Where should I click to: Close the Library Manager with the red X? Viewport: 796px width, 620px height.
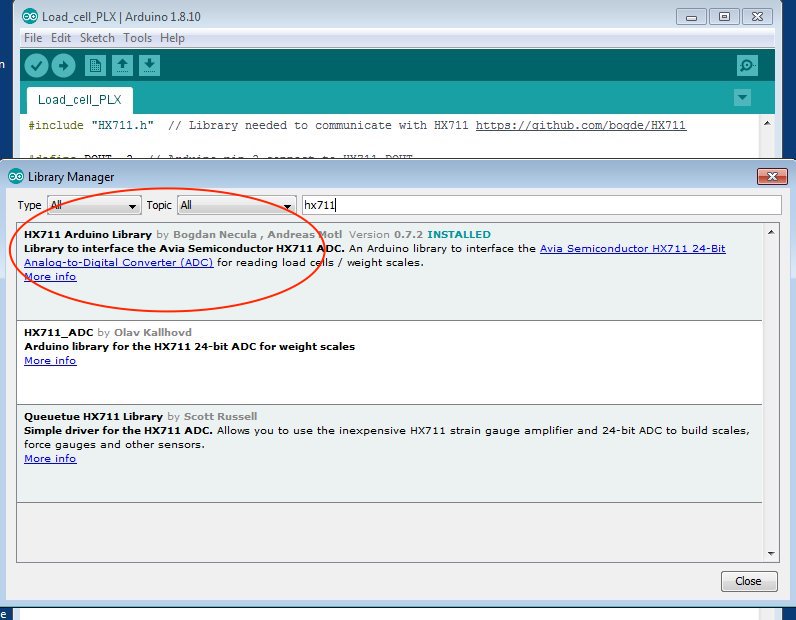point(772,176)
